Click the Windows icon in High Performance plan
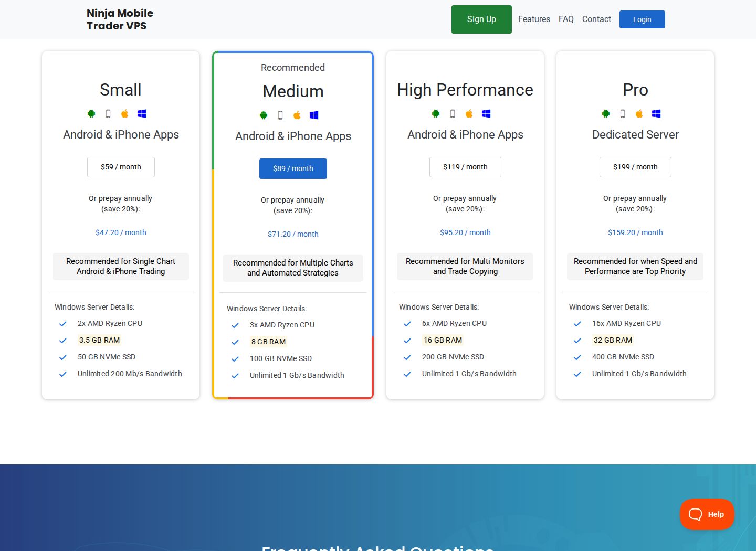This screenshot has width=756, height=551. tap(486, 113)
